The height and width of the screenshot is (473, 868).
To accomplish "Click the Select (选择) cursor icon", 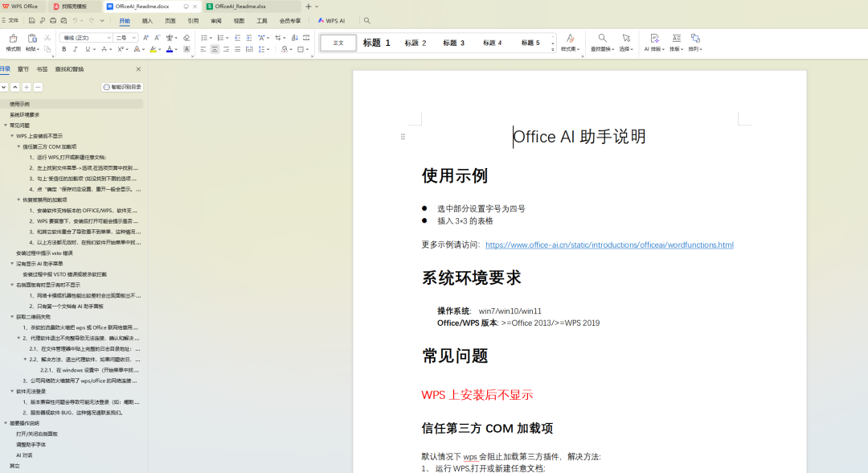I will tap(626, 39).
